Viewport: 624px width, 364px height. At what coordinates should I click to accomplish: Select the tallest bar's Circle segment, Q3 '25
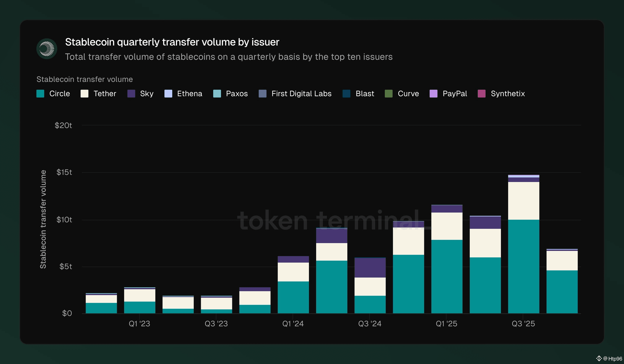pyautogui.click(x=523, y=266)
